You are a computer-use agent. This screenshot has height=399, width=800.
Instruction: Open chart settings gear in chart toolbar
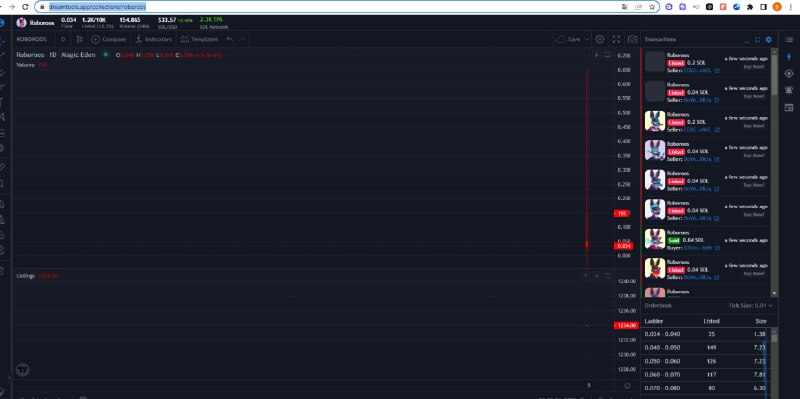600,39
